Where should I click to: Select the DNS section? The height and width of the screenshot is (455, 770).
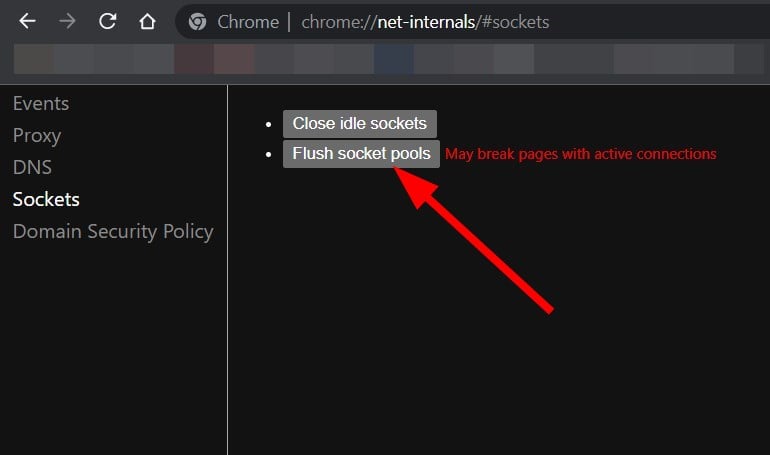click(32, 167)
